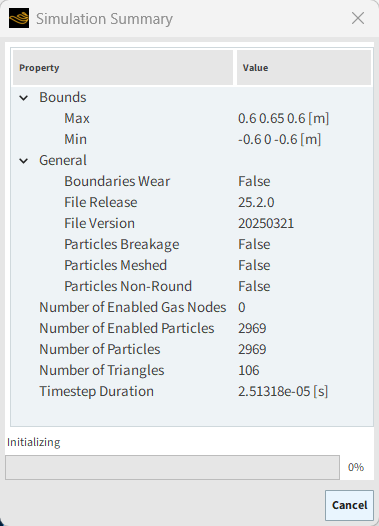Select the Particles Breakage row
The image size is (379, 526).
point(192,244)
